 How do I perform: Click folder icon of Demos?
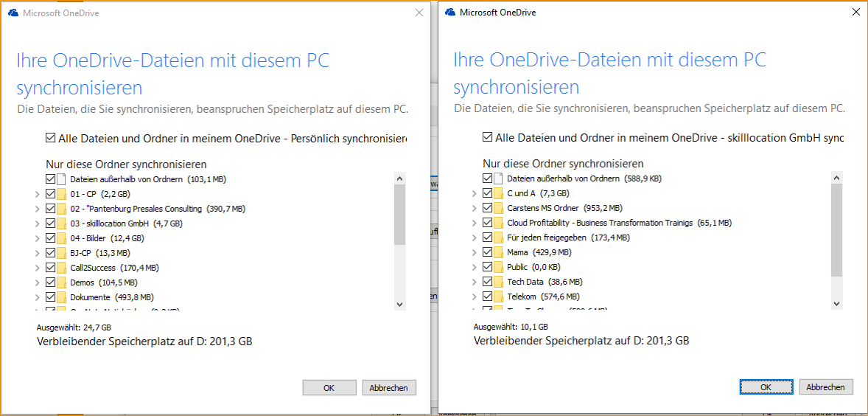click(x=62, y=282)
